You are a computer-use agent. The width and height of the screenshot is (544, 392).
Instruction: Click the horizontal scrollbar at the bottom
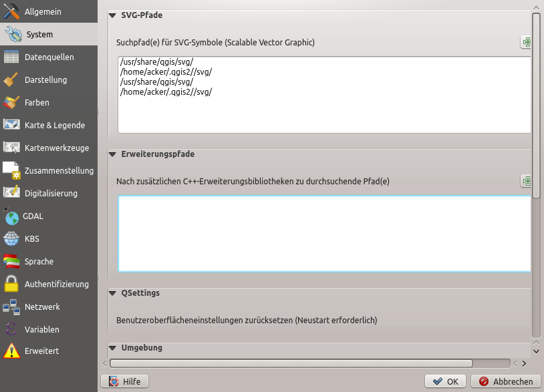coord(291,363)
